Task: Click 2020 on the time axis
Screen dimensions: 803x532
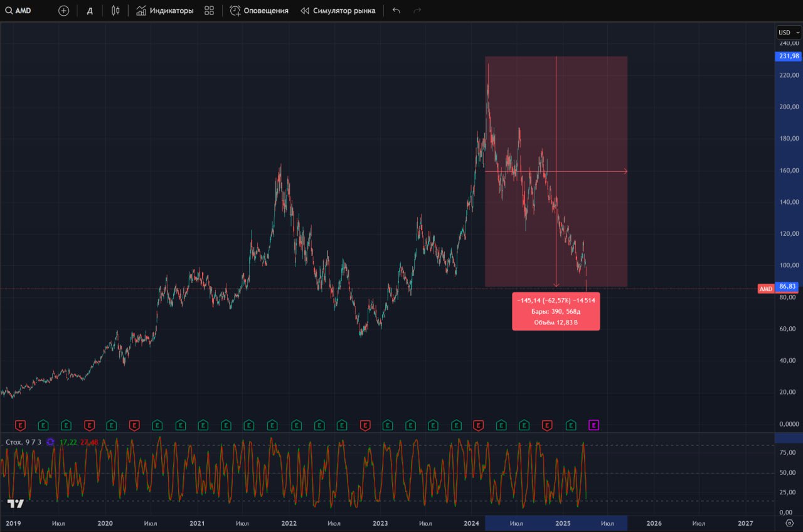Action: pos(105,523)
